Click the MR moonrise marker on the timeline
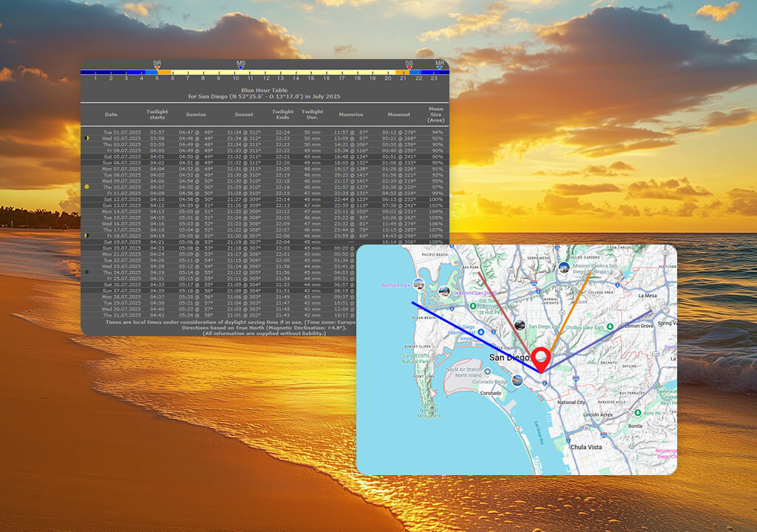This screenshot has height=532, width=757. (439, 65)
